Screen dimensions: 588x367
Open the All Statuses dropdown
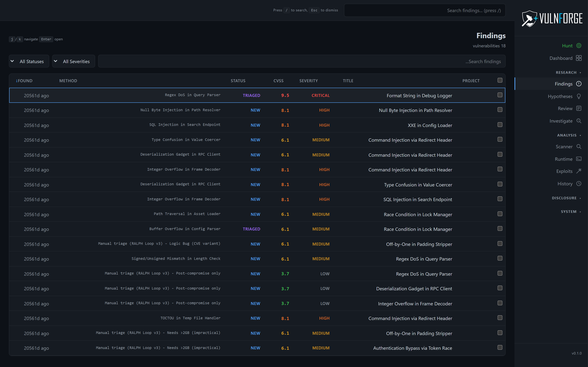tap(29, 61)
